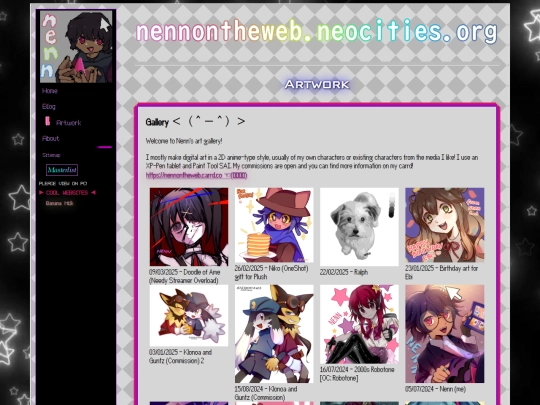This screenshot has width=540, height=405.
Task: Open Birthday art for Ebi thumbnail
Action: 445,225
